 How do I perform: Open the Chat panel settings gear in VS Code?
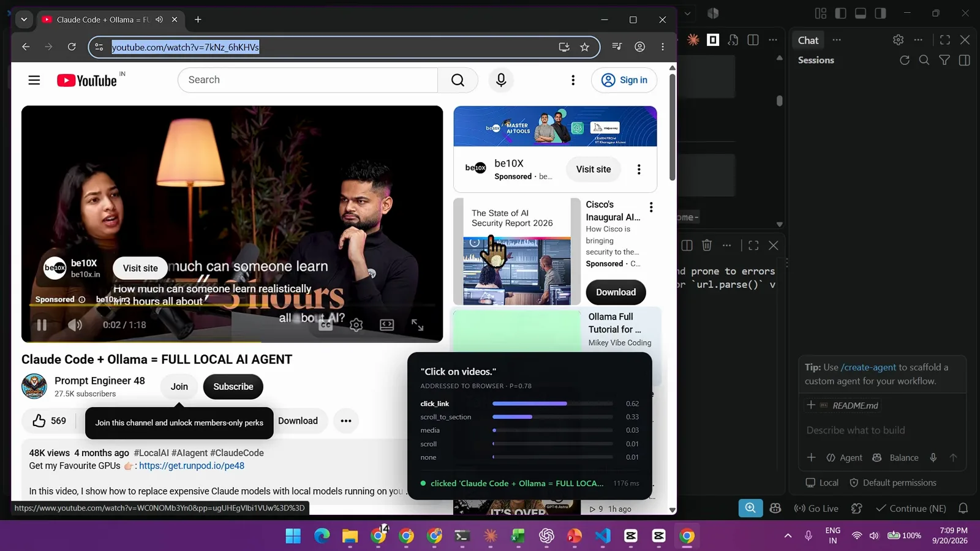pyautogui.click(x=898, y=40)
